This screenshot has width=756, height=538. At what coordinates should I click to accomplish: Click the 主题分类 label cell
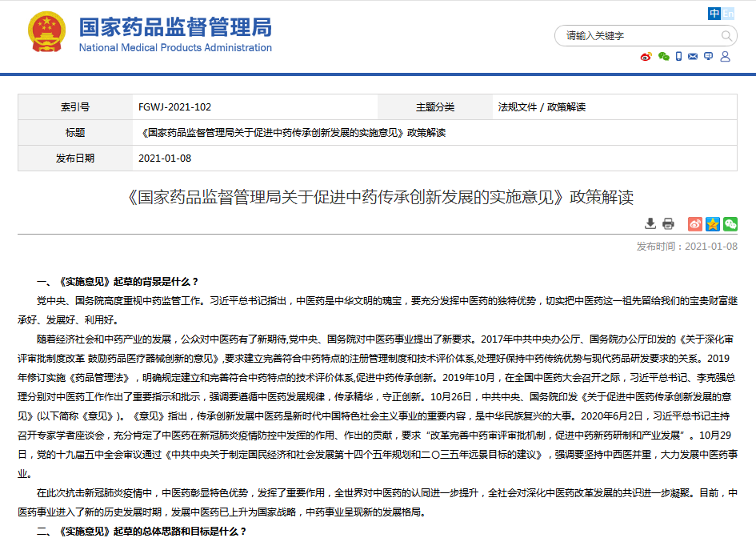click(435, 107)
